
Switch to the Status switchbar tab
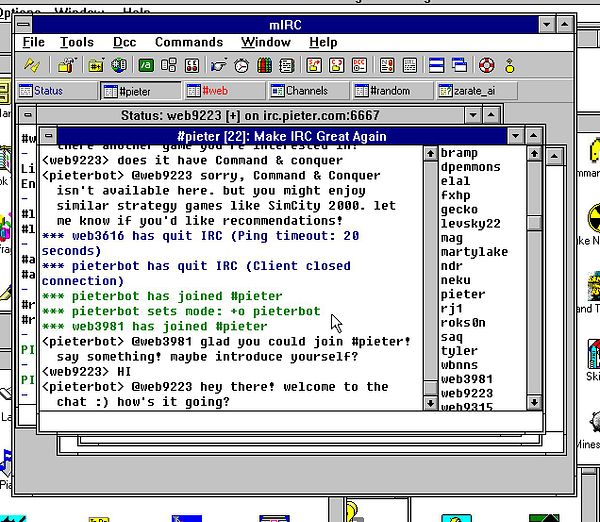[x=57, y=91]
